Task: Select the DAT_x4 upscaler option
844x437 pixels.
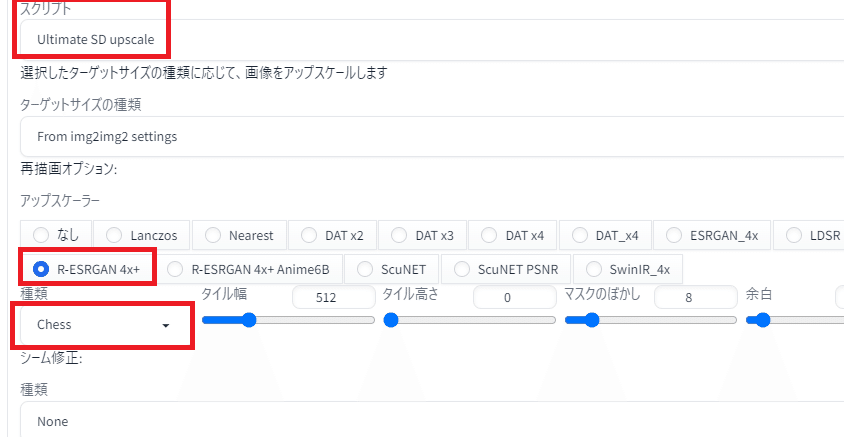Action: point(605,235)
